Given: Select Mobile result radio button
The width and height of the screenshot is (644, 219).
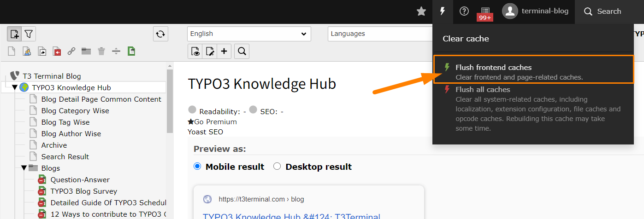Looking at the screenshot, I should pos(197,167).
